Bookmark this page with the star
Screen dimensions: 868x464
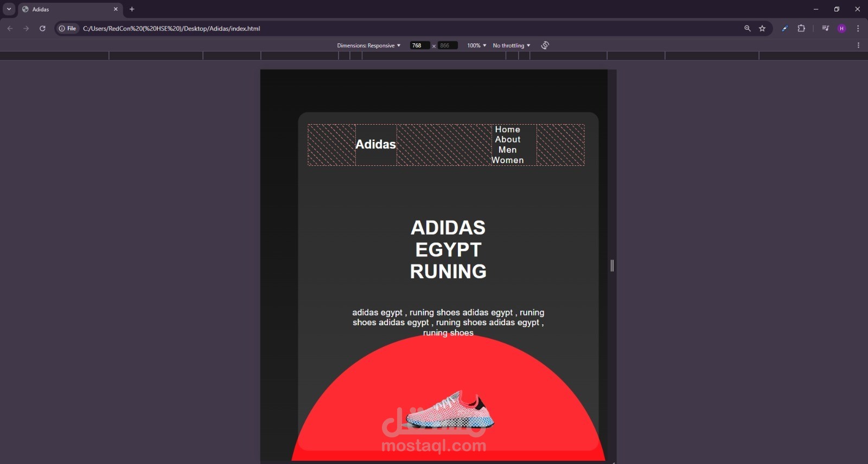tap(762, 29)
